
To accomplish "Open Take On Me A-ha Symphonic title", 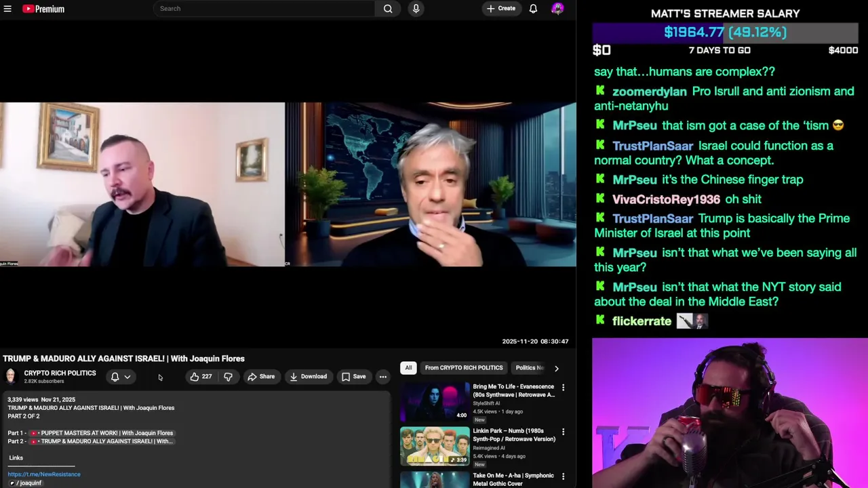I will (x=513, y=479).
